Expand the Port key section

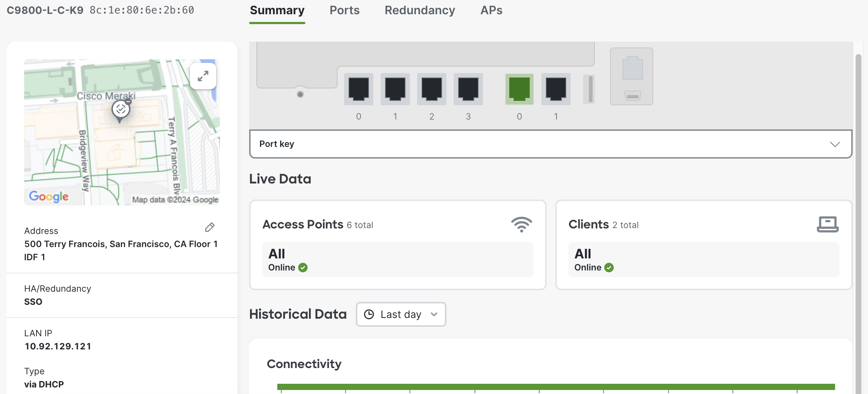(x=835, y=144)
